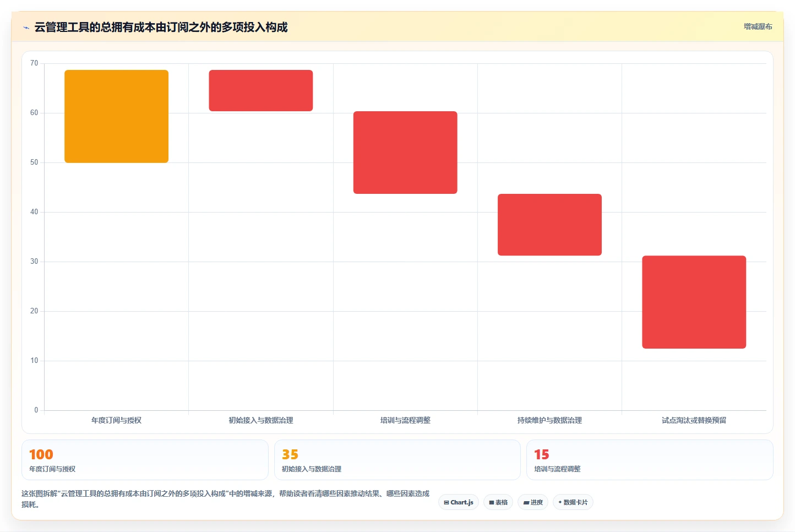Click the x-axis label 年度订阅与授权

[116, 420]
